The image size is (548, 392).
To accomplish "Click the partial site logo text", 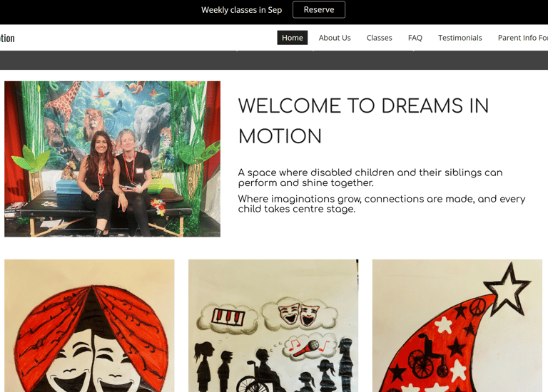I will (7, 38).
